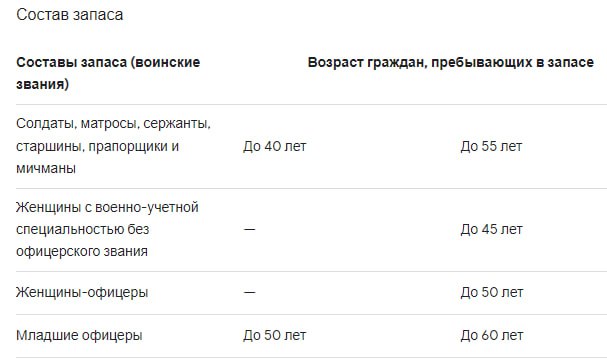This screenshot has width=607, height=360.
Task: Select the 'Женщины-офицеры' row label
Action: [82, 293]
